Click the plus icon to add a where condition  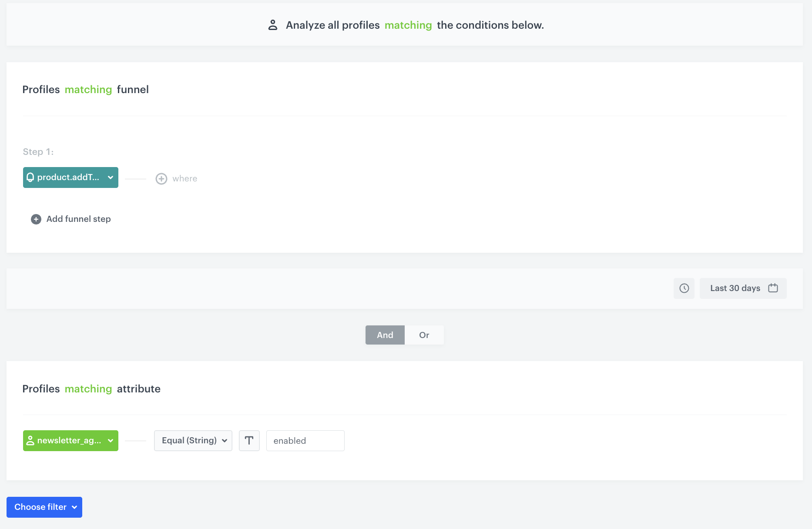coord(161,178)
